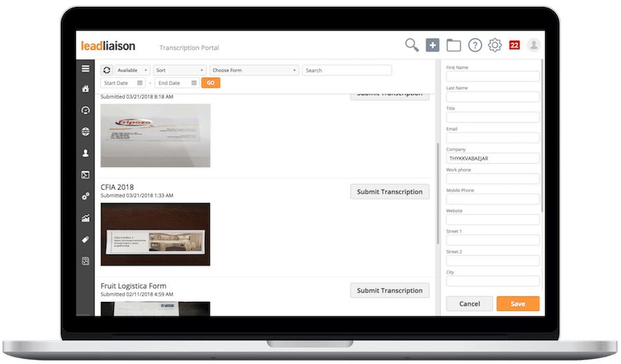Open the help question mark icon
The height and width of the screenshot is (364, 621).
tap(475, 45)
